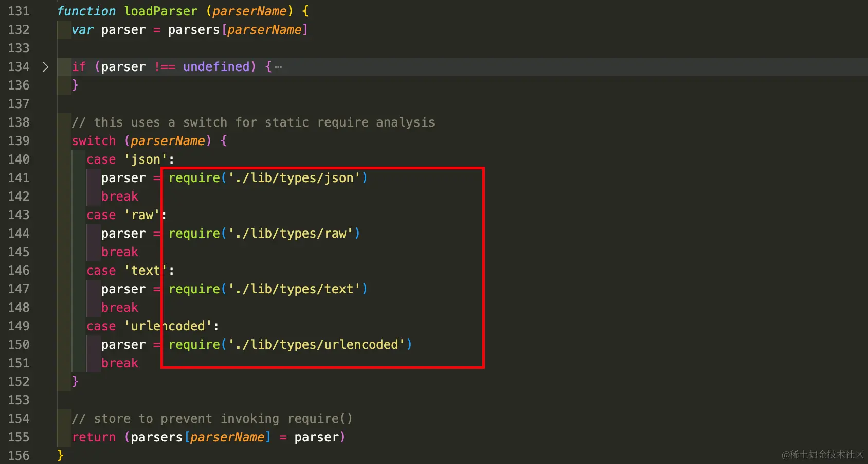Click line number 136 in the gutter
This screenshot has width=868, height=464.
tap(19, 85)
